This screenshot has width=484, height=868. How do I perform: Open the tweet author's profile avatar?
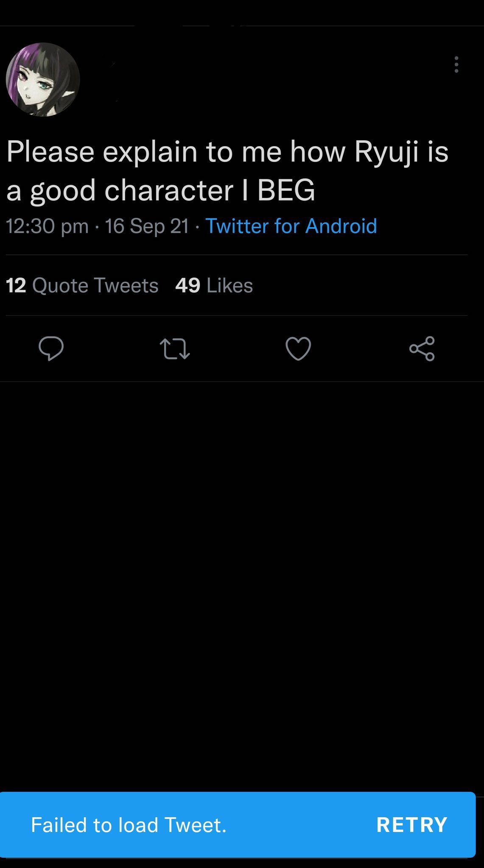pyautogui.click(x=43, y=80)
